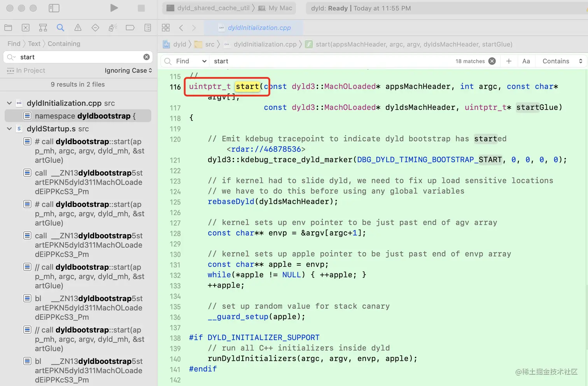Click line number 125 in gutter
This screenshot has height=386, width=588.
point(175,202)
